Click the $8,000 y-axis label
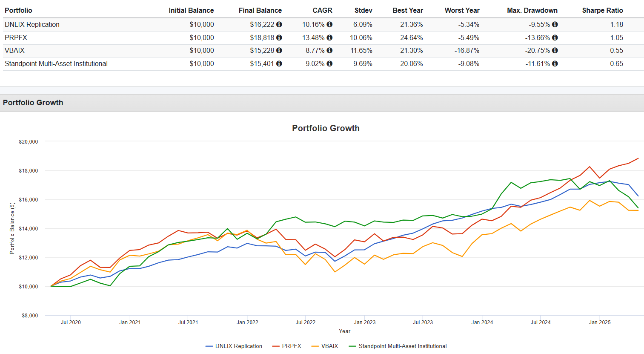Screen dimensions: 644x354 pyautogui.click(x=30, y=316)
